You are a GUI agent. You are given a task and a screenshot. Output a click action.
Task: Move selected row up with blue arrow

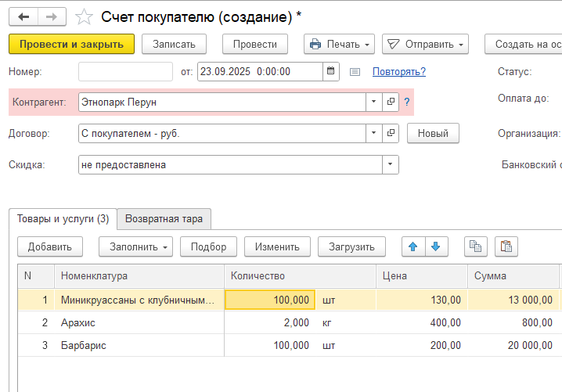413,246
